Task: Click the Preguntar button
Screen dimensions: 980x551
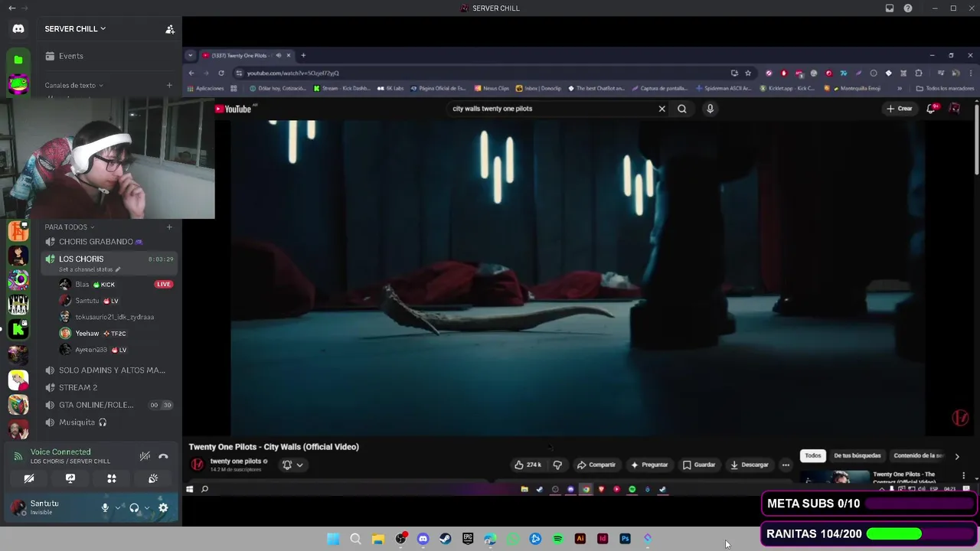Action: click(x=649, y=465)
